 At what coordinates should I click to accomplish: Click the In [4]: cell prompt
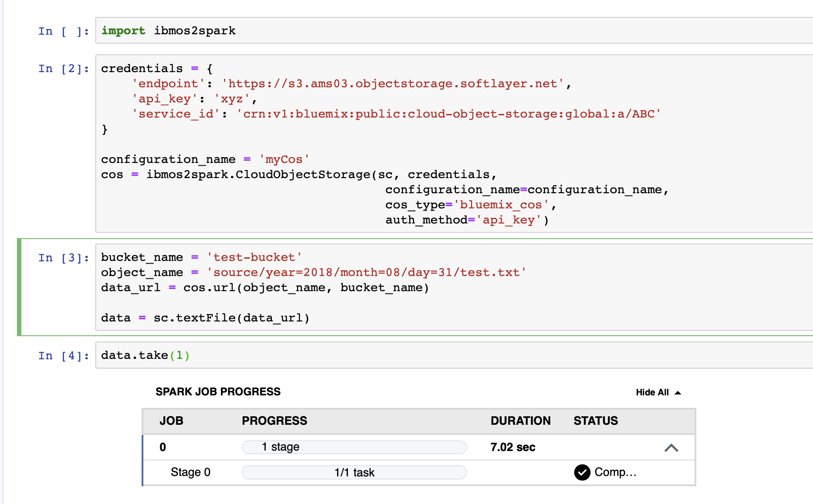tap(64, 356)
